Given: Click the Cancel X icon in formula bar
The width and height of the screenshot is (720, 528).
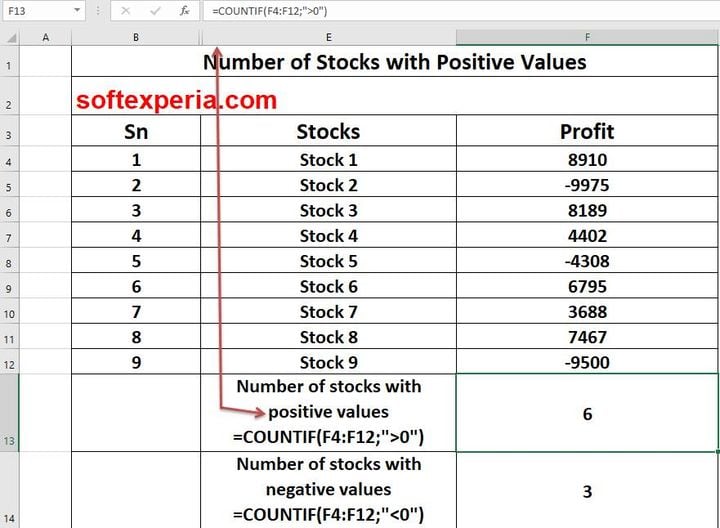Looking at the screenshot, I should 125,10.
